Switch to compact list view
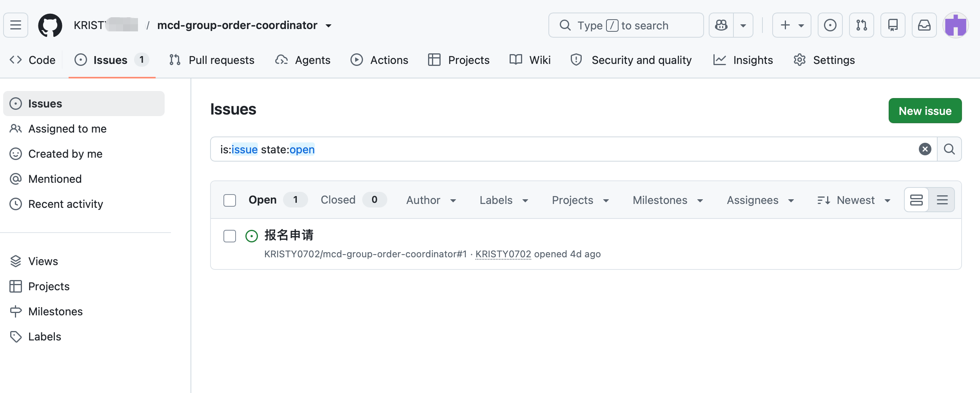Image resolution: width=980 pixels, height=393 pixels. tap(942, 200)
